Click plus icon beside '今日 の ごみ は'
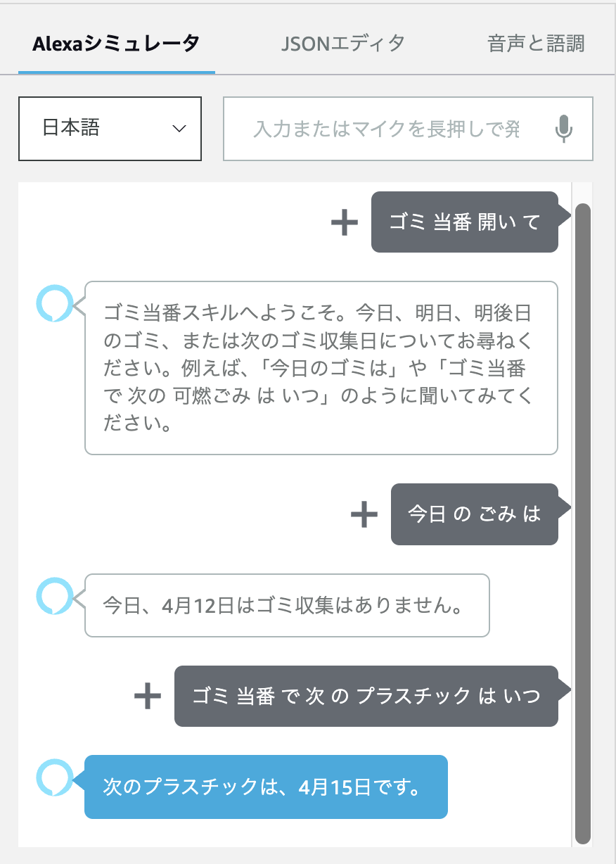 coord(364,514)
